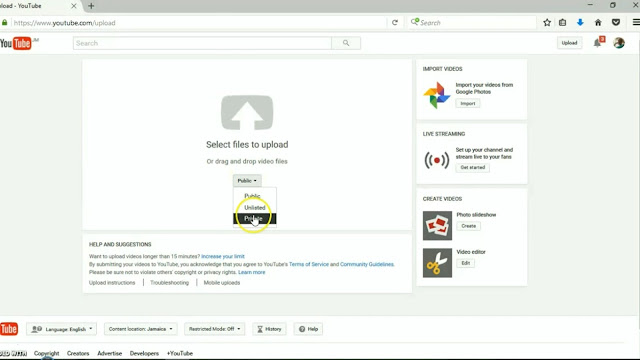Click the secure lock icon in address bar

4,23
